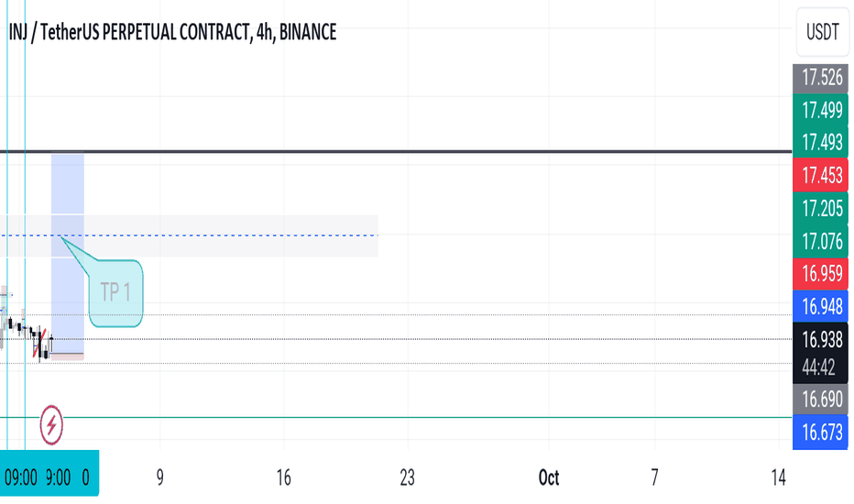
Task: Select the cyan 09:00 time axis marker
Action: coord(21,477)
